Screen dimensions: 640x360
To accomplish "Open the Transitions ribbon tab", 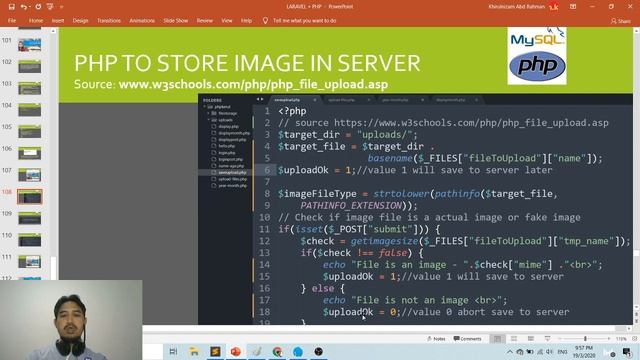I will point(109,20).
